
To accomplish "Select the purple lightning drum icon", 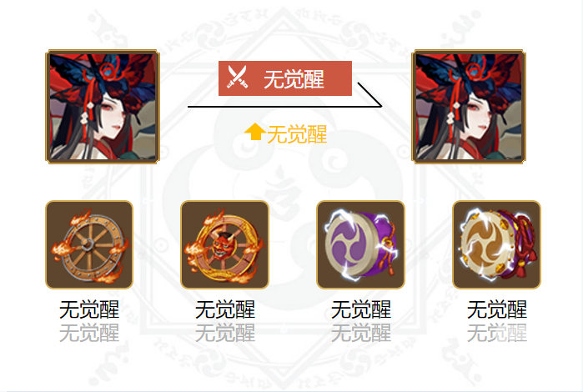I will 360,244.
